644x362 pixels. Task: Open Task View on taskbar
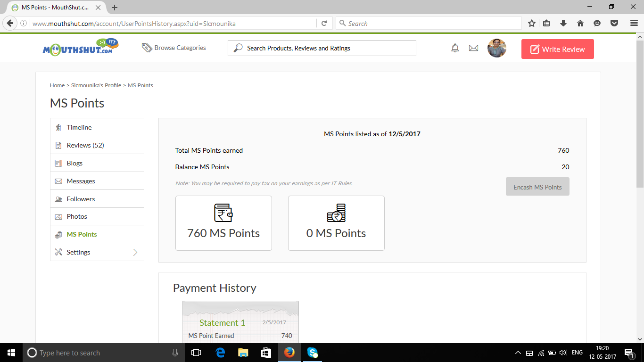pos(196,353)
